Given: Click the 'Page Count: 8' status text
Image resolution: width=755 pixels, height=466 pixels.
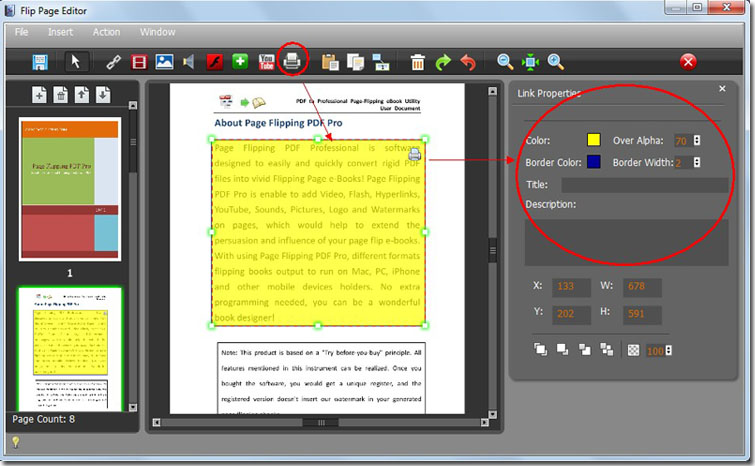Looking at the screenshot, I should [x=43, y=419].
